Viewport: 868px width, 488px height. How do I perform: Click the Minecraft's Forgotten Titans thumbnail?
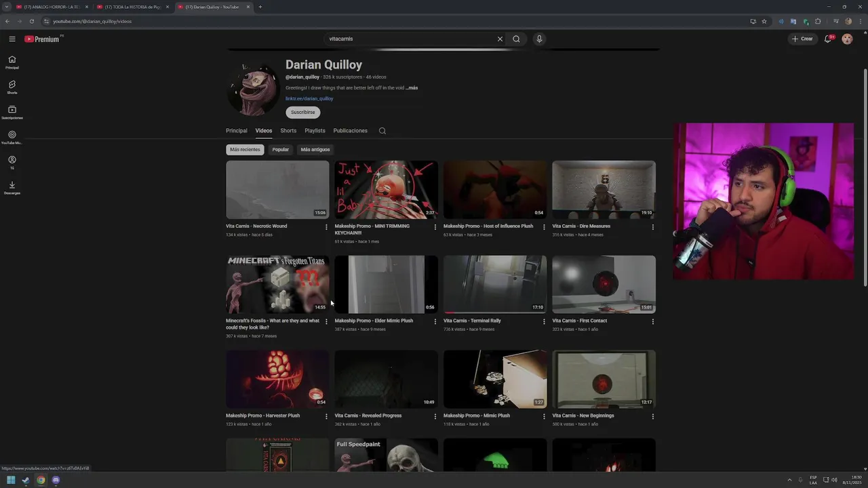pyautogui.click(x=277, y=285)
